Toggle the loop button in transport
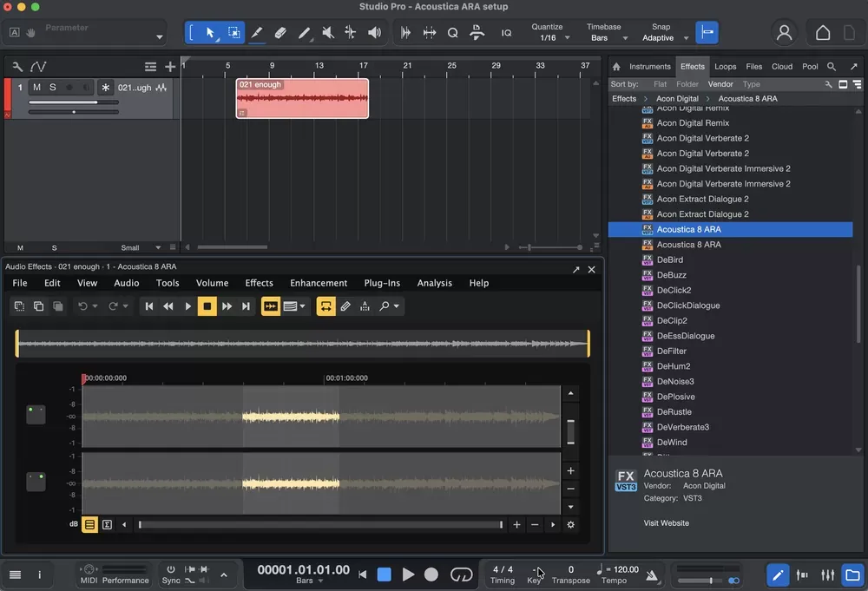 [x=461, y=575]
